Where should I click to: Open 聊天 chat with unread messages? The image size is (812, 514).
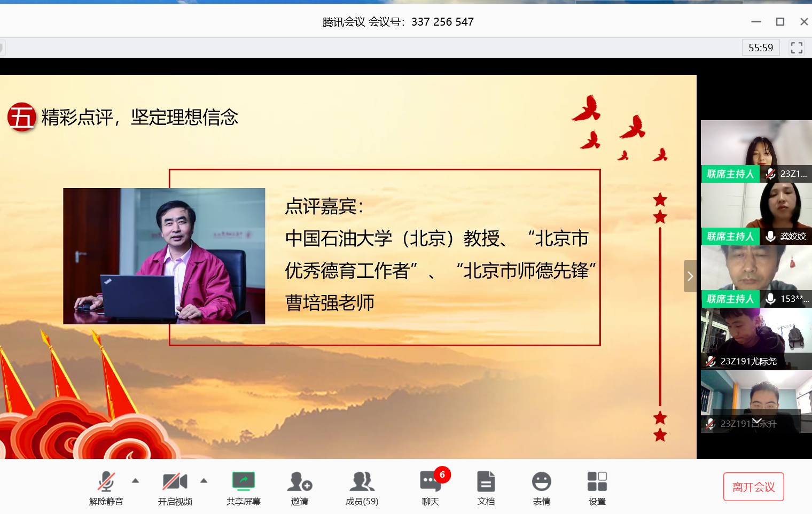coord(430,487)
